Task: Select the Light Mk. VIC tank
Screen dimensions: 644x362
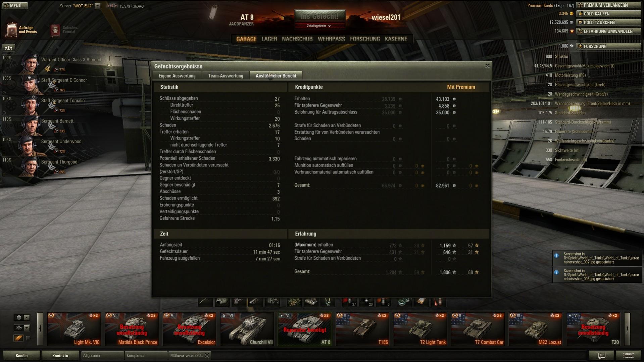Action: coord(74,329)
